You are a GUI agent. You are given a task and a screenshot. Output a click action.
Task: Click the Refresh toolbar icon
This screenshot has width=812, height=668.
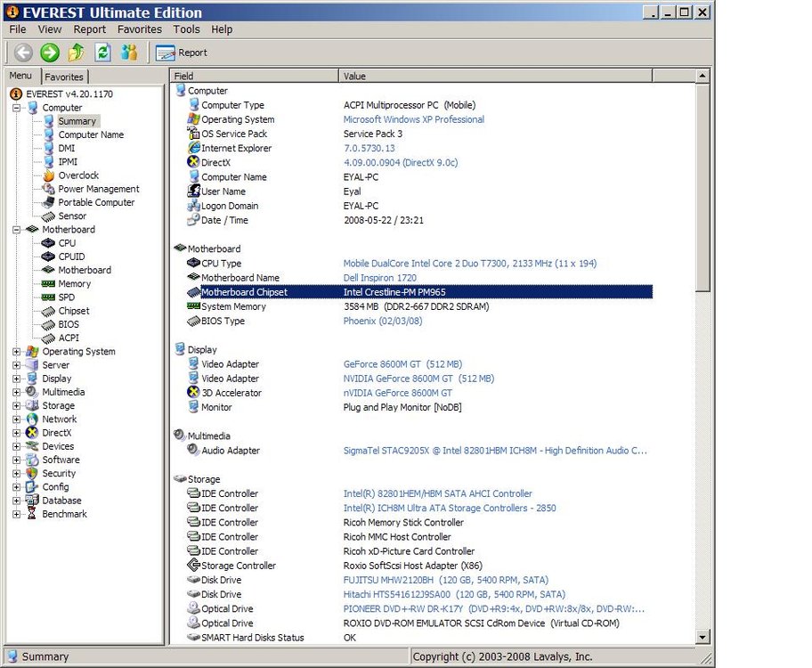103,53
